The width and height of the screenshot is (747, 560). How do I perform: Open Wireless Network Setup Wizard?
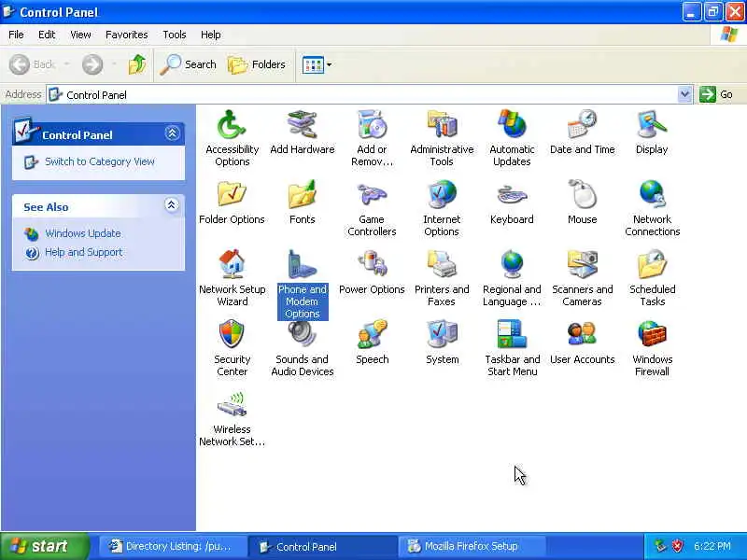(232, 418)
